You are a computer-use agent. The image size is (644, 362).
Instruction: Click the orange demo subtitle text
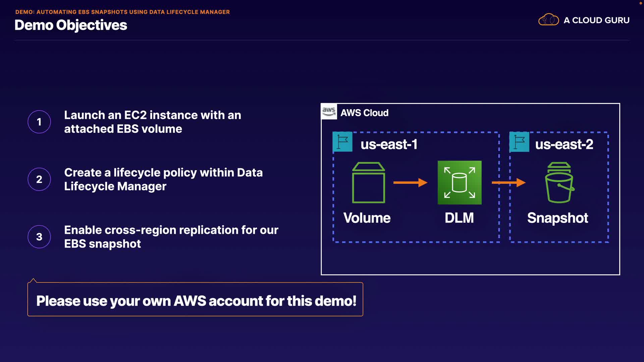tap(122, 12)
